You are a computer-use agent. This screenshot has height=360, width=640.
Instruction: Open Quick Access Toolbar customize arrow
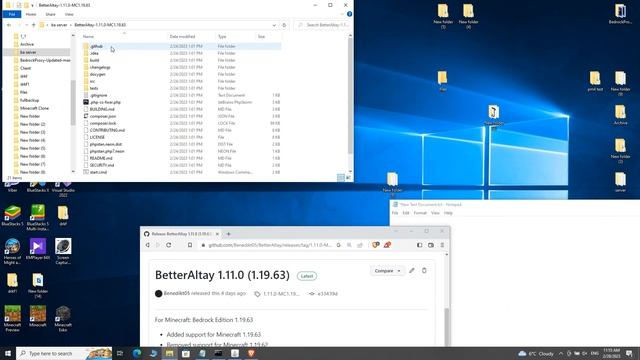point(32,5)
